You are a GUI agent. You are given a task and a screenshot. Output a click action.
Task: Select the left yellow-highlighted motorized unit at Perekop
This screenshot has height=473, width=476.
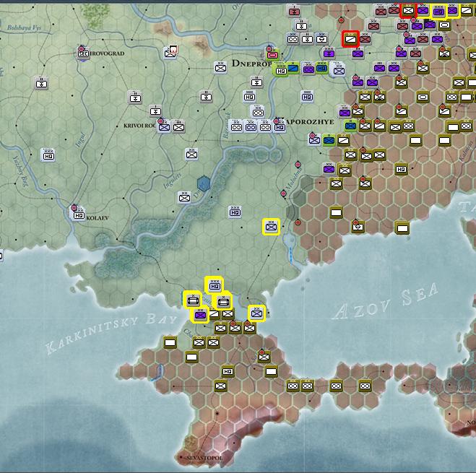193,300
